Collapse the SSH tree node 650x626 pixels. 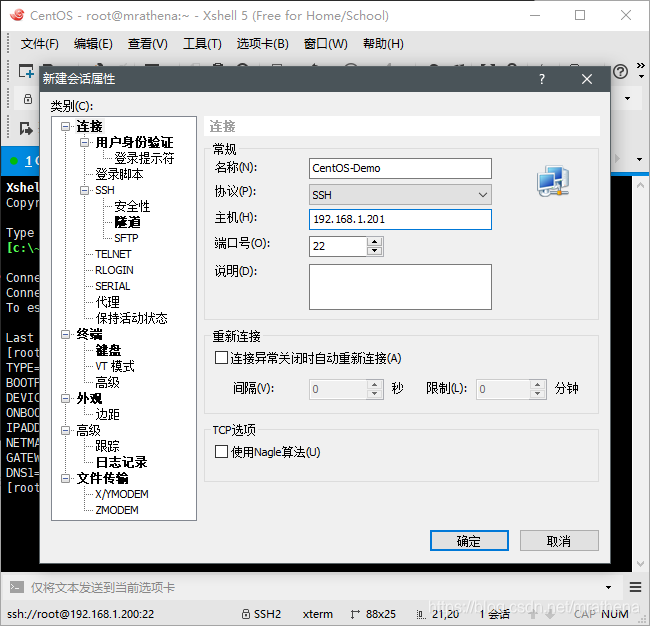click(x=85, y=190)
